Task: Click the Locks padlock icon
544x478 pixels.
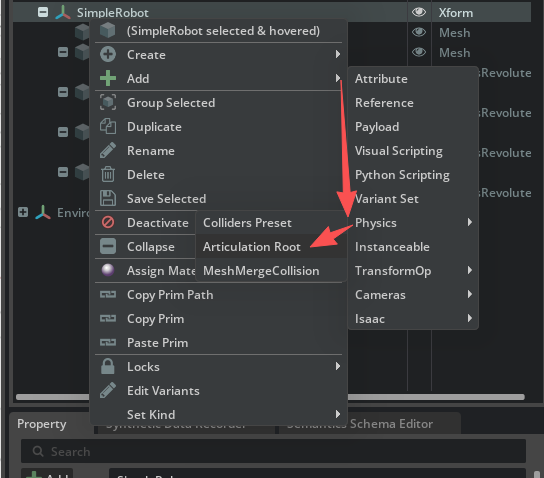Action: point(108,366)
